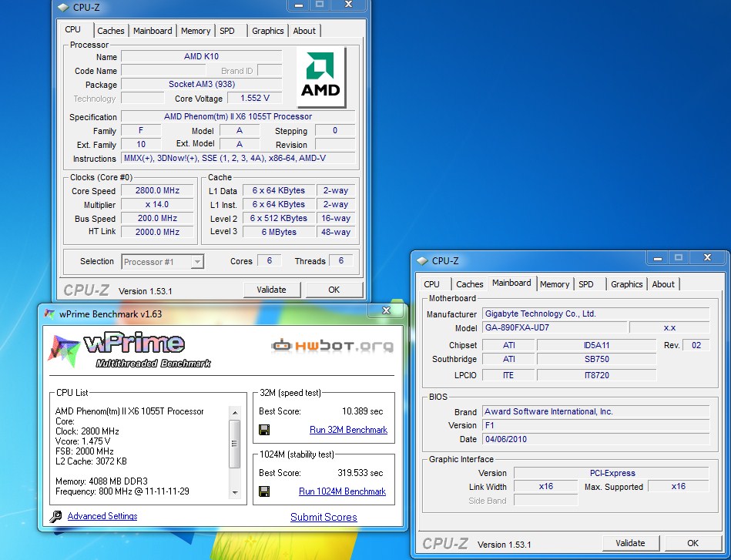Viewport: 731px width, 560px height.
Task: Click the Specification field Phenom II X6 1055T
Action: (x=238, y=116)
